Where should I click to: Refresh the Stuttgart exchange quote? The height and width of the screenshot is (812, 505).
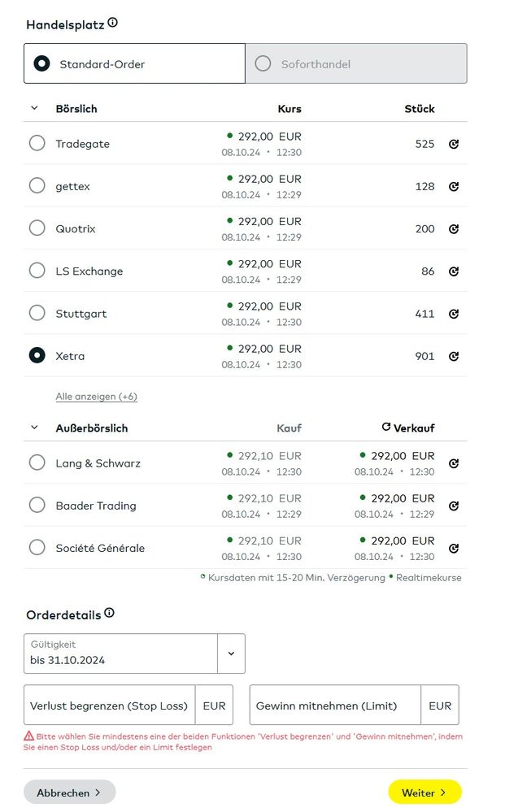tap(454, 314)
